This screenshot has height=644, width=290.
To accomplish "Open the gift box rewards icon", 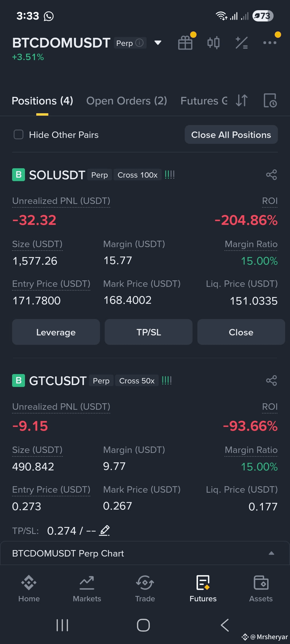I will (185, 43).
